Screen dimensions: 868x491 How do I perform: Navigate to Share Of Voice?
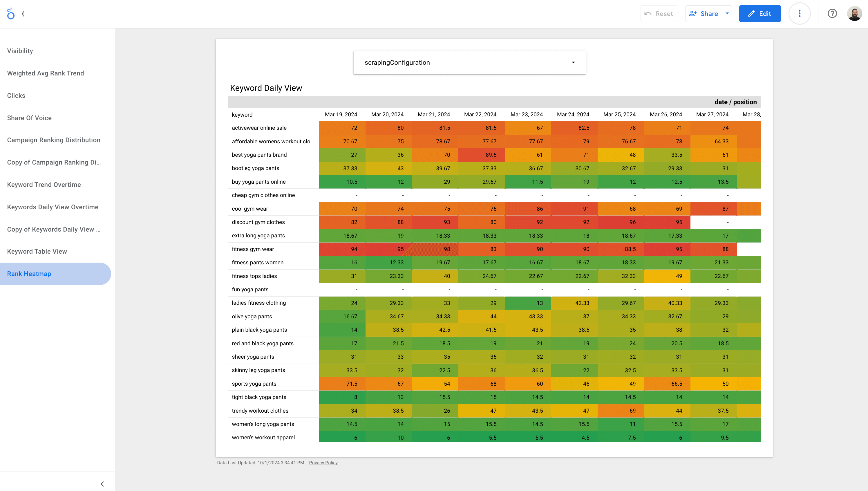(x=29, y=118)
